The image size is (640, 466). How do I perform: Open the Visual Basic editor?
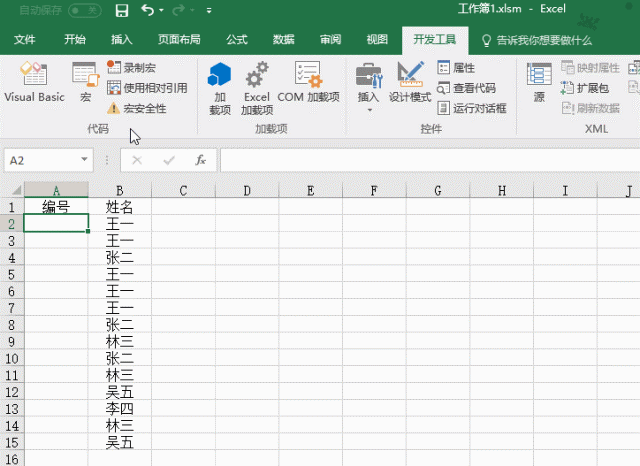click(34, 82)
